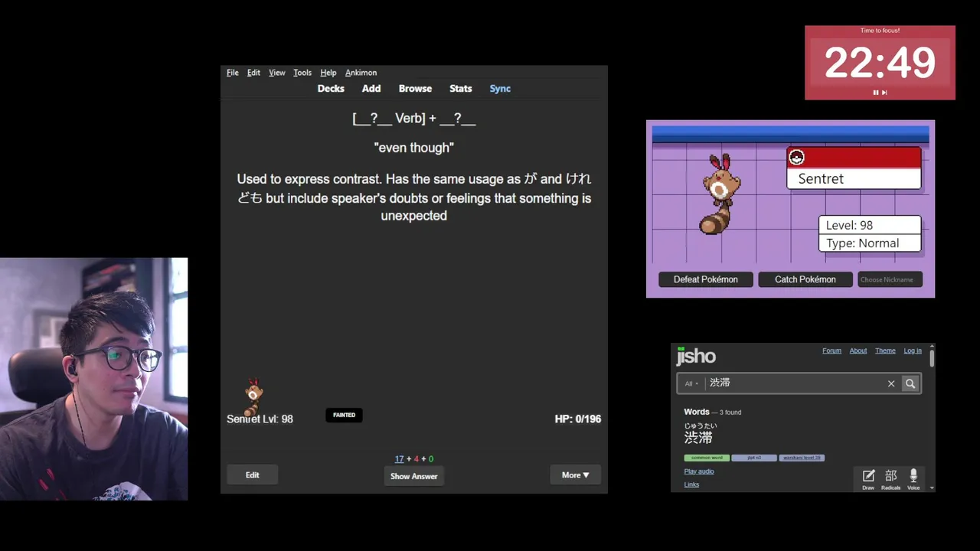Click the FAINTED status badge
The width and height of the screenshot is (980, 551).
tap(344, 415)
